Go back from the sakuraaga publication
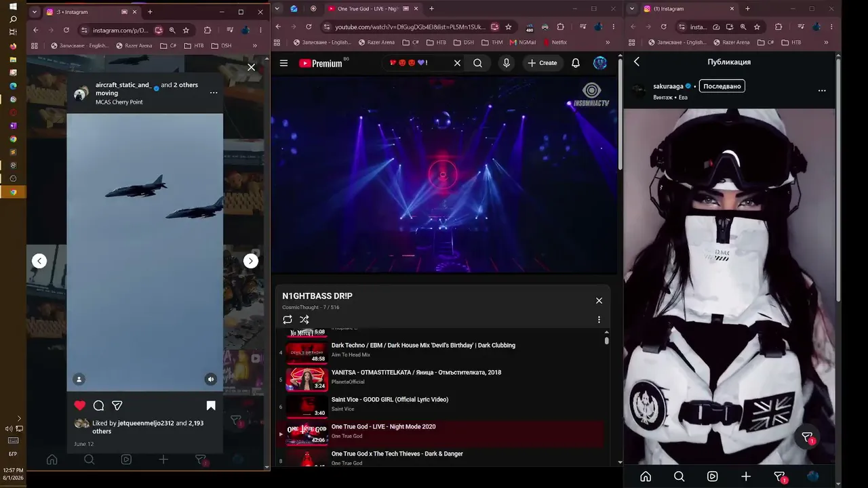 637,62
